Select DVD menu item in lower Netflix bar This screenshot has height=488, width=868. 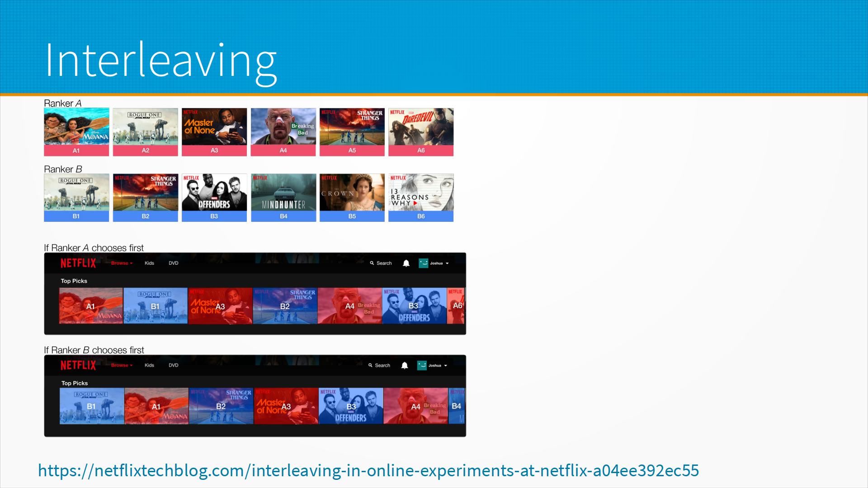[174, 365]
